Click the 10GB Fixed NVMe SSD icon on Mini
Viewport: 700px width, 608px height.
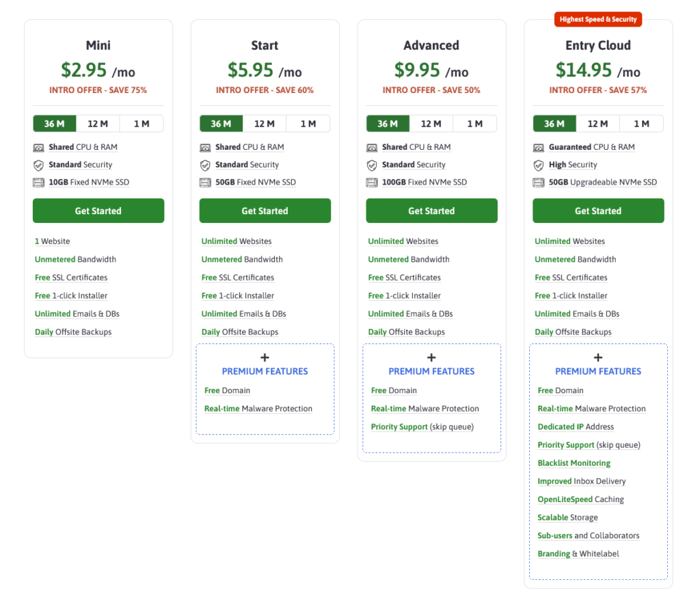(x=38, y=182)
